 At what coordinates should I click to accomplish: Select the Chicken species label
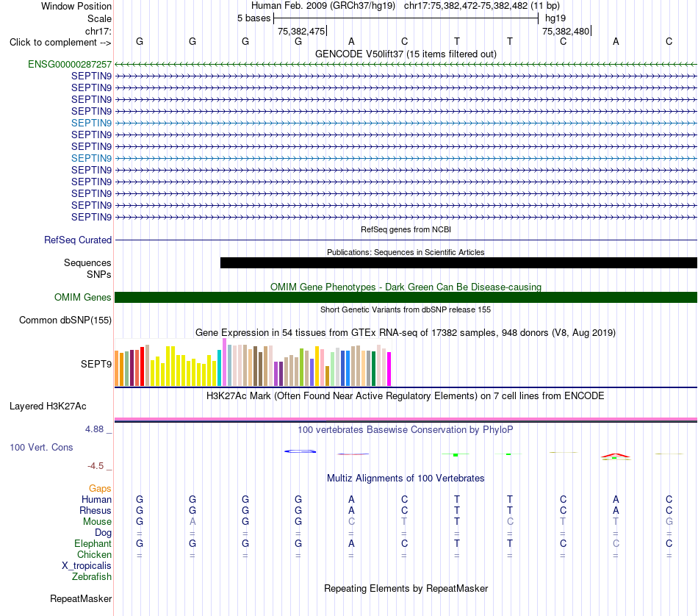(x=94, y=554)
